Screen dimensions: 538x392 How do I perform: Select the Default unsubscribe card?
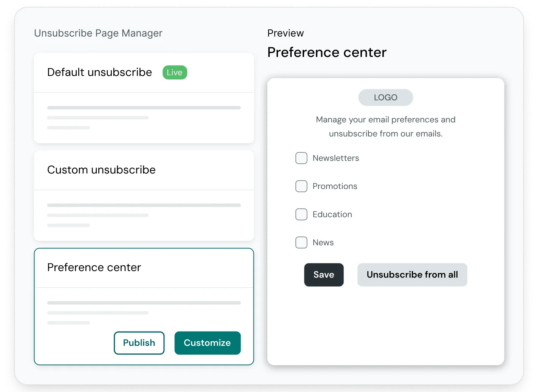144,98
